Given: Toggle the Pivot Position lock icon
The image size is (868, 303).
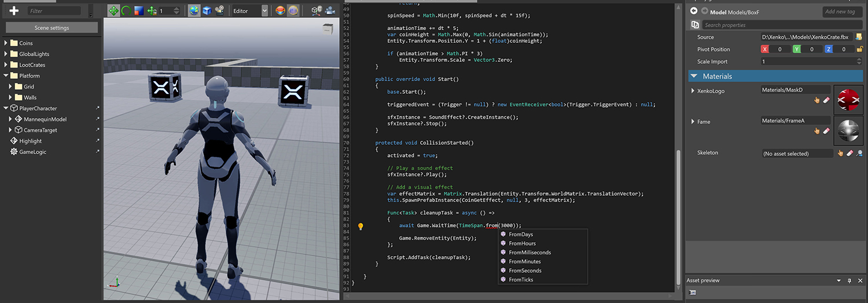Looking at the screenshot, I should [x=859, y=49].
